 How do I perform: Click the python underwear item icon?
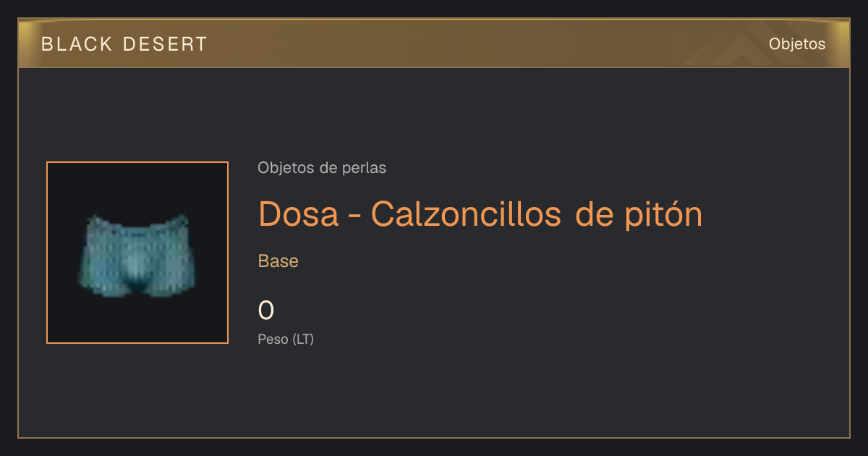click(x=137, y=255)
